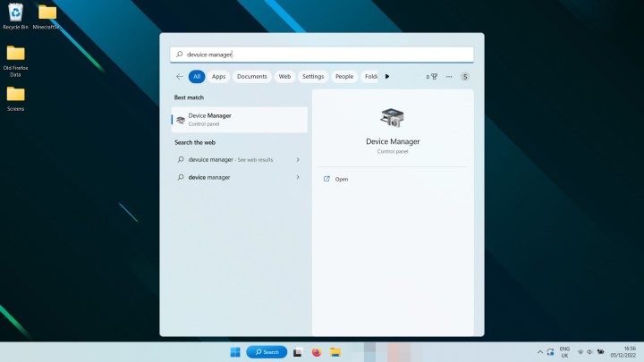Screen dimensions: 644x362
Task: Click Open in the Device Manager pane
Action: tap(341, 180)
